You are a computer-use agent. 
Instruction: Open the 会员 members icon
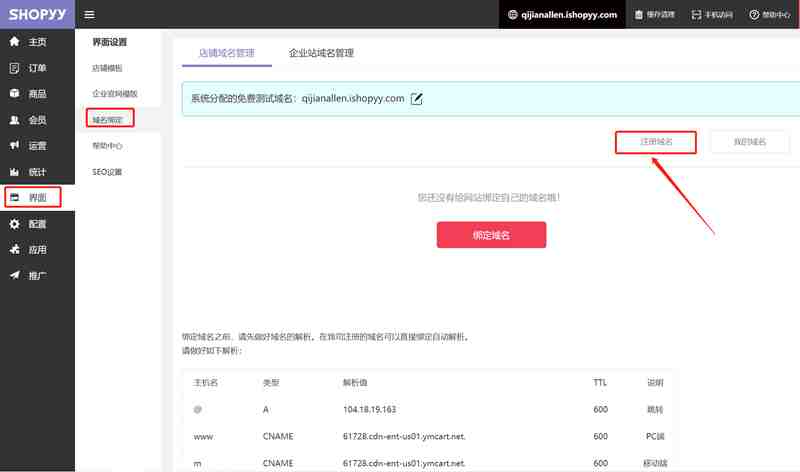(x=14, y=120)
